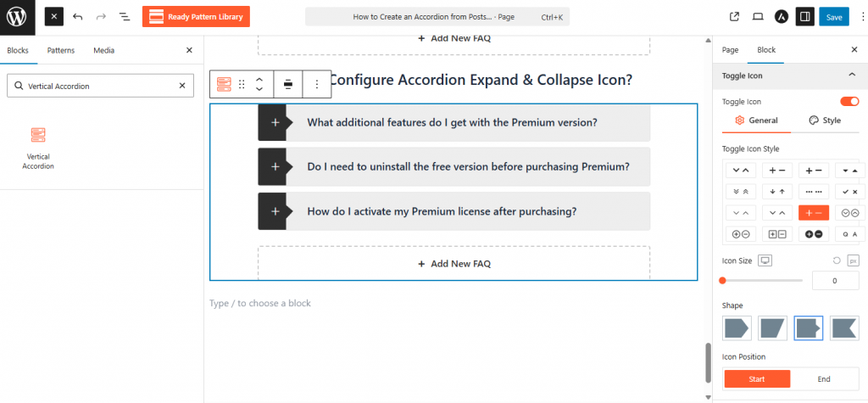
Task: Click the view page external link icon
Action: click(734, 17)
